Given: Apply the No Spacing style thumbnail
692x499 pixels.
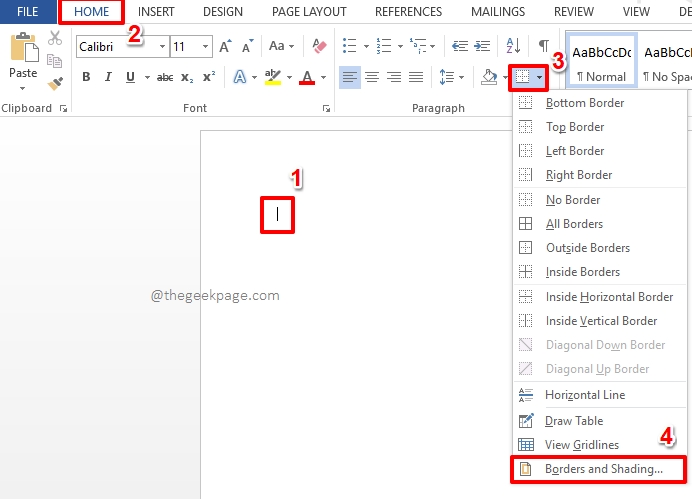Looking at the screenshot, I should [x=666, y=60].
